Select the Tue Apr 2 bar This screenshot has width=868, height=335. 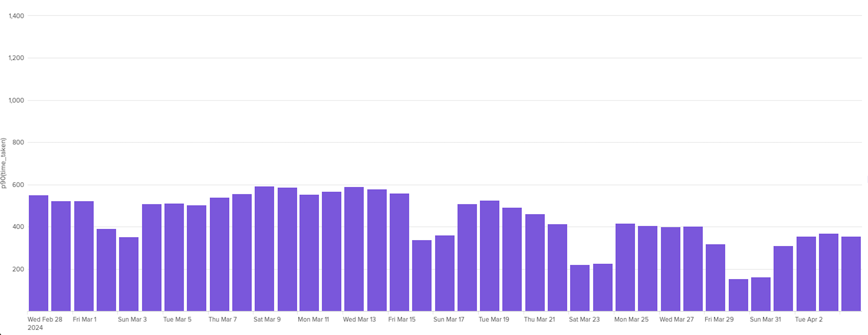coord(806,274)
